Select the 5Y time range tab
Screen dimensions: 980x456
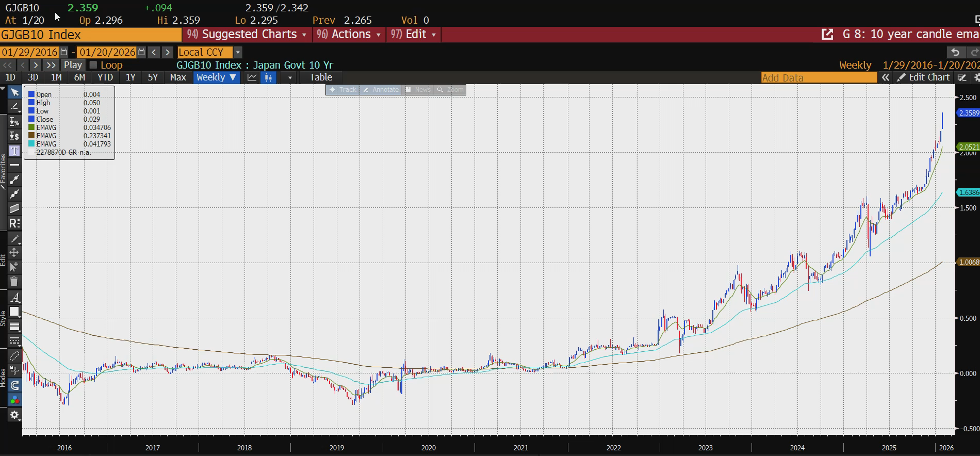point(153,77)
